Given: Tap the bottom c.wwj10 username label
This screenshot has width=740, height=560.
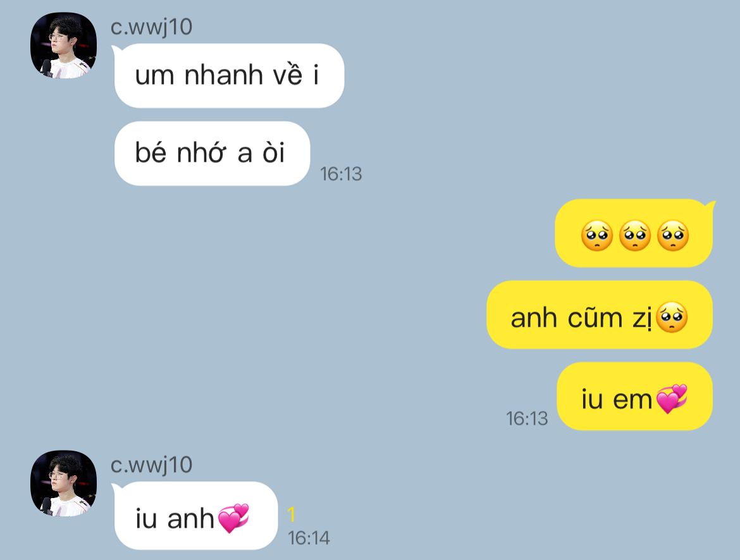Looking at the screenshot, I should click(151, 465).
